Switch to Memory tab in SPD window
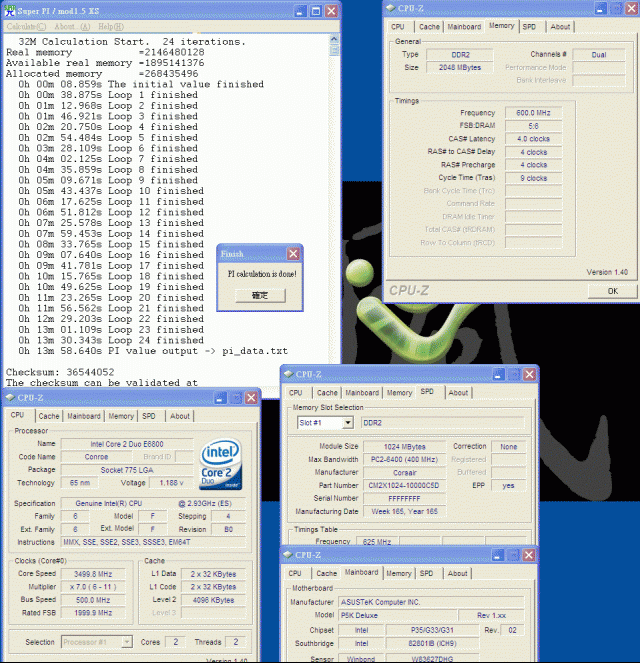Viewport: 640px width, 663px height. (x=399, y=393)
